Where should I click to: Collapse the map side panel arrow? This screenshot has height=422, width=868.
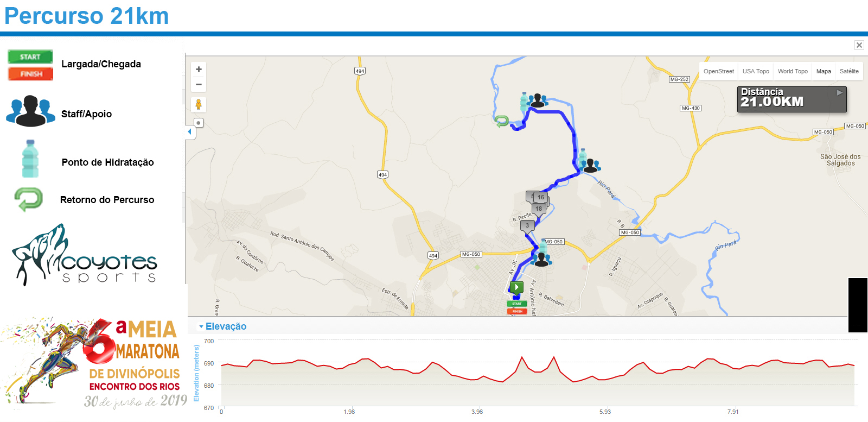pos(189,131)
